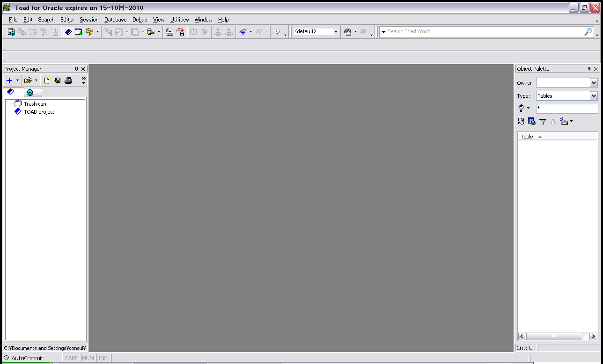Sort by the Table column header
The height and width of the screenshot is (364, 603).
pos(558,137)
